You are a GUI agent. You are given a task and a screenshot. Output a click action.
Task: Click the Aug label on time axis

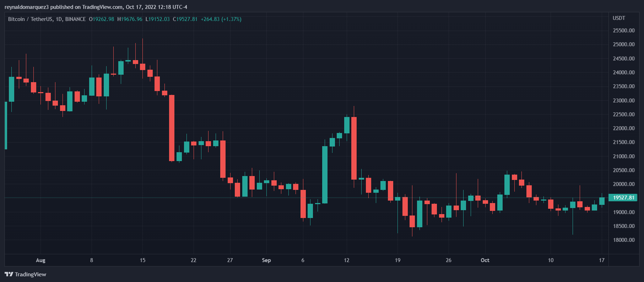(40, 260)
